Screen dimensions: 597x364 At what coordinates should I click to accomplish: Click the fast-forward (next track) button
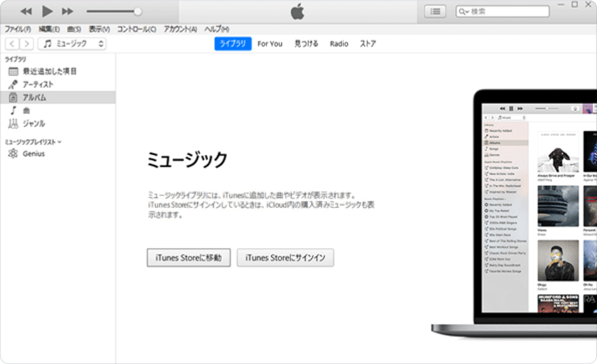[67, 12]
